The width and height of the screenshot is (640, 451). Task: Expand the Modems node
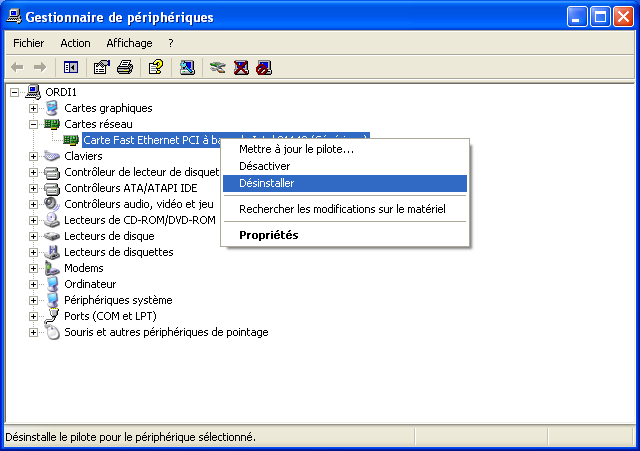(x=34, y=268)
